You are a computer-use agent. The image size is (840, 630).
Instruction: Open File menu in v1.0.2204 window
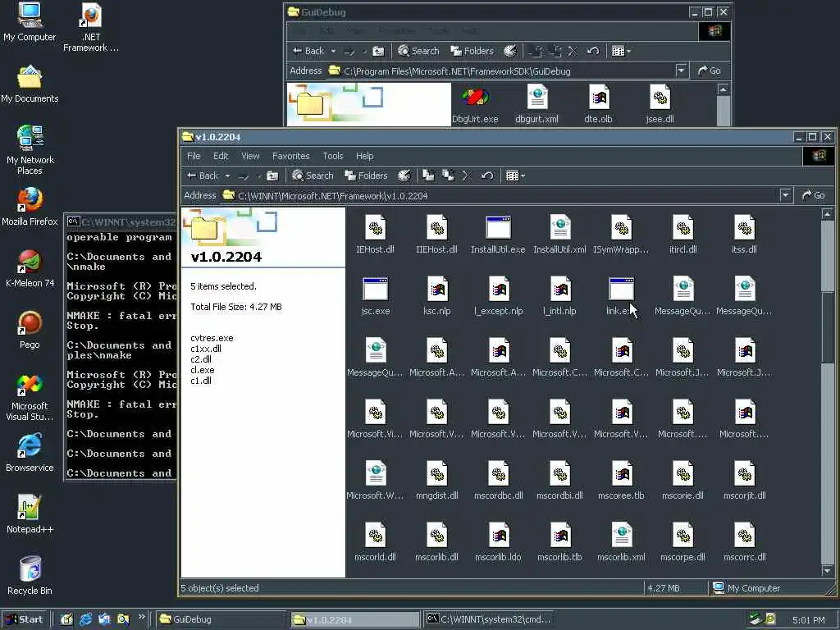pyautogui.click(x=194, y=156)
